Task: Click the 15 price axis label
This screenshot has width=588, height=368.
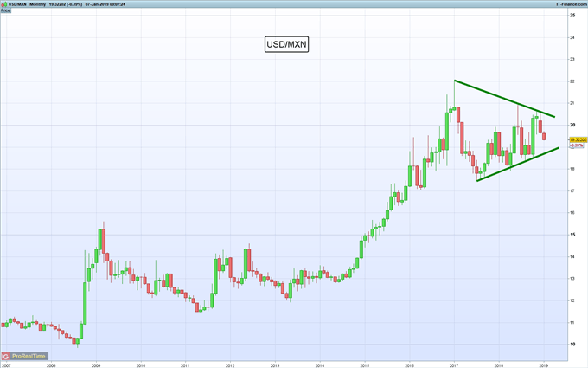Action: pos(572,235)
